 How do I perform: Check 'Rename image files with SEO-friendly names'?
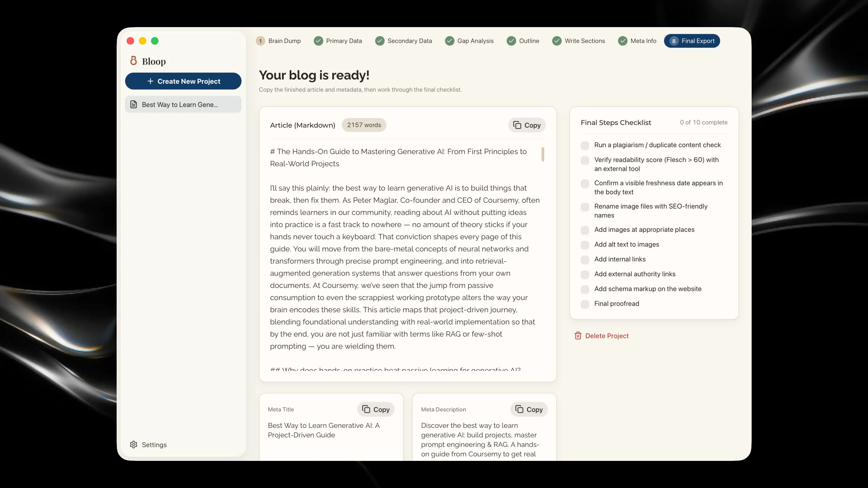[x=585, y=207]
